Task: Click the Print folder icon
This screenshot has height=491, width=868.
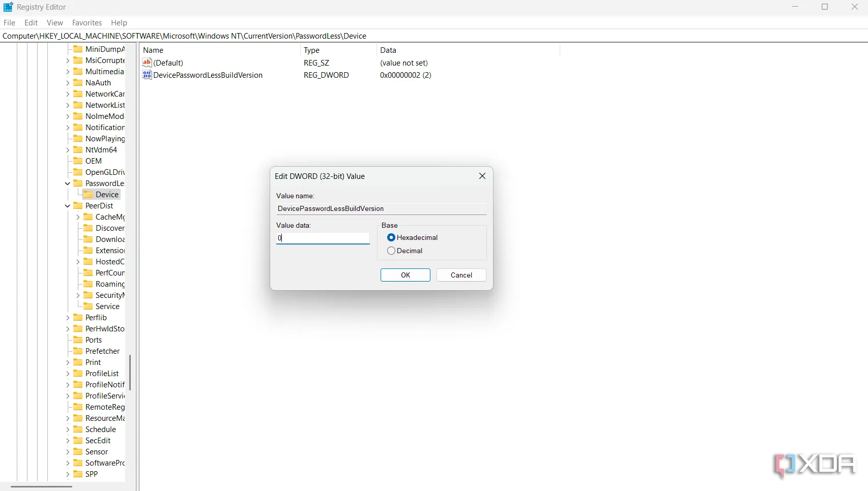Action: click(x=78, y=362)
